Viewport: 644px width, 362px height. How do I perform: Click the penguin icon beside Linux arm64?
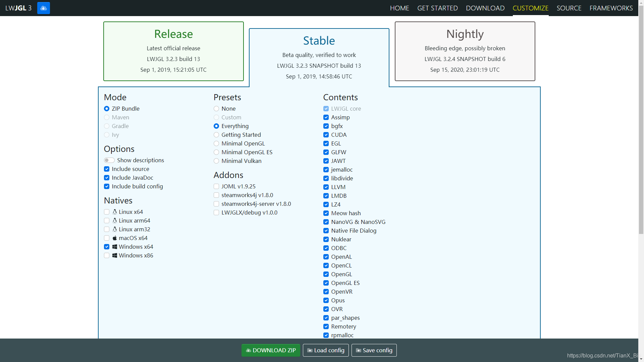click(115, 221)
